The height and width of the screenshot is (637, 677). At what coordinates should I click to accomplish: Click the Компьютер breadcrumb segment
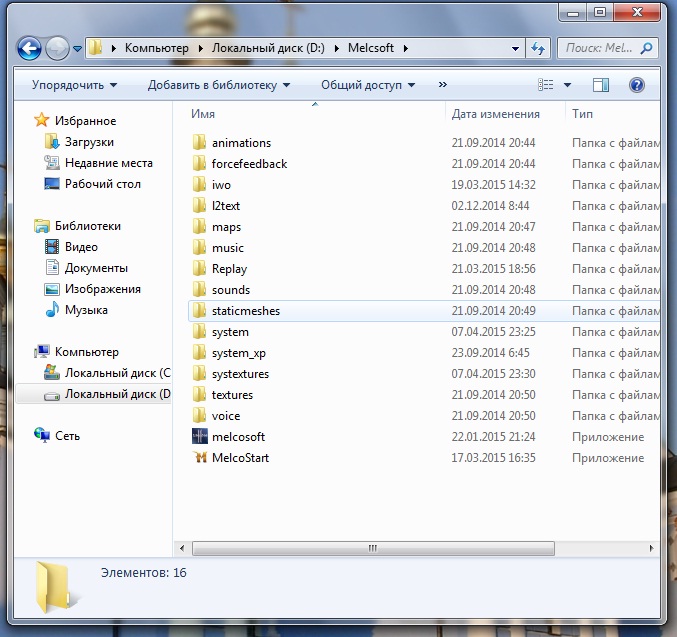tap(157, 48)
